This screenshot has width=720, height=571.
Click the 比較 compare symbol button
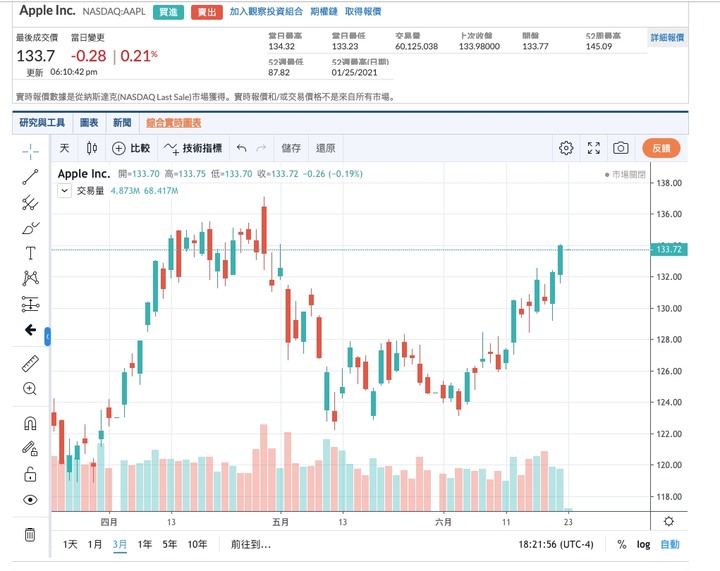click(x=131, y=148)
